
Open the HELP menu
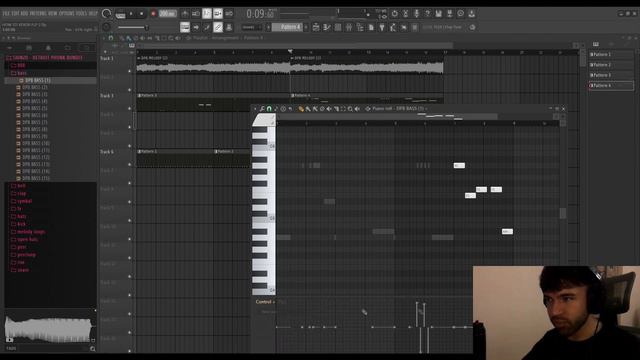pyautogui.click(x=93, y=13)
